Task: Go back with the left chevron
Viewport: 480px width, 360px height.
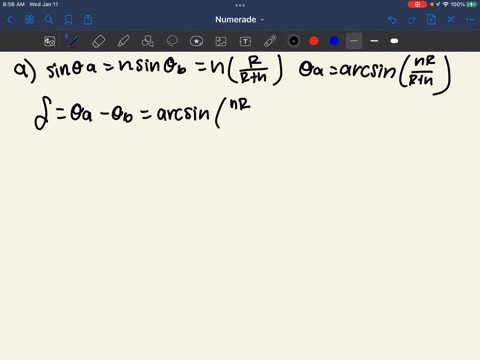Action: (9, 20)
